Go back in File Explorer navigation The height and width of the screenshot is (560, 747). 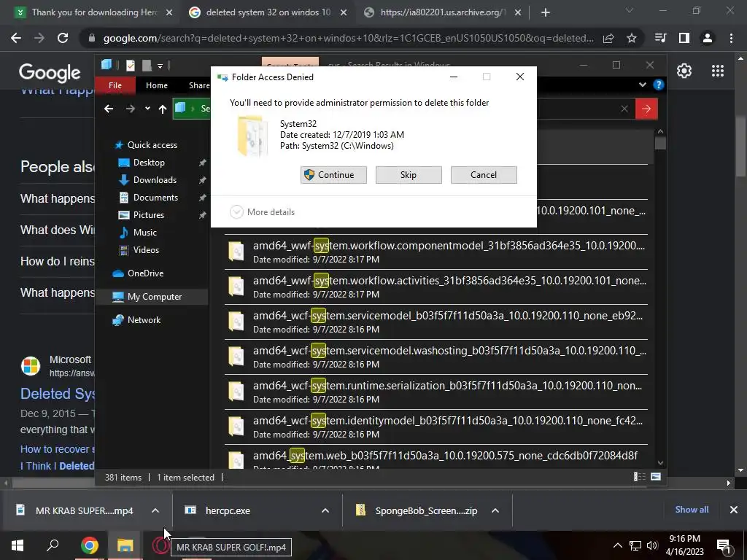click(109, 109)
